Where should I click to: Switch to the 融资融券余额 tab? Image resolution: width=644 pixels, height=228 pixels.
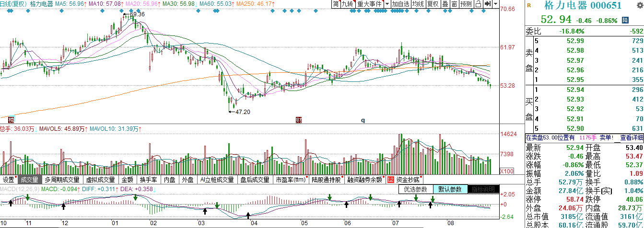tap(366, 180)
